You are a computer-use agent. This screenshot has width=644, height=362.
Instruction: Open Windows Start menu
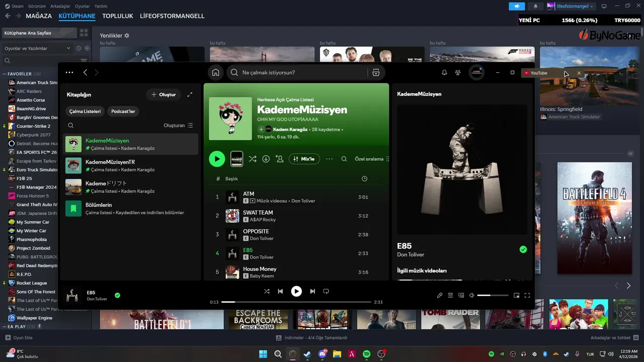[x=263, y=354]
